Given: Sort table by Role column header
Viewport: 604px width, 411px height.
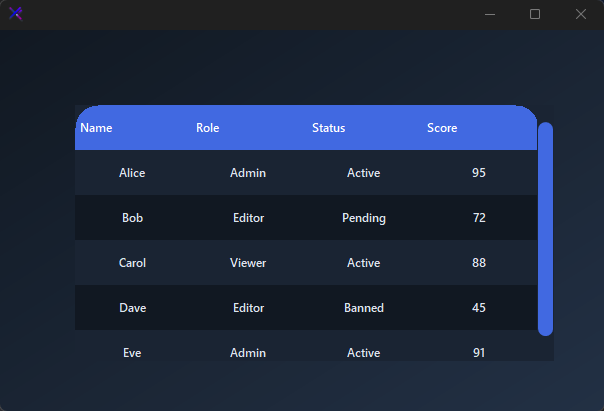Looking at the screenshot, I should tap(248, 127).
